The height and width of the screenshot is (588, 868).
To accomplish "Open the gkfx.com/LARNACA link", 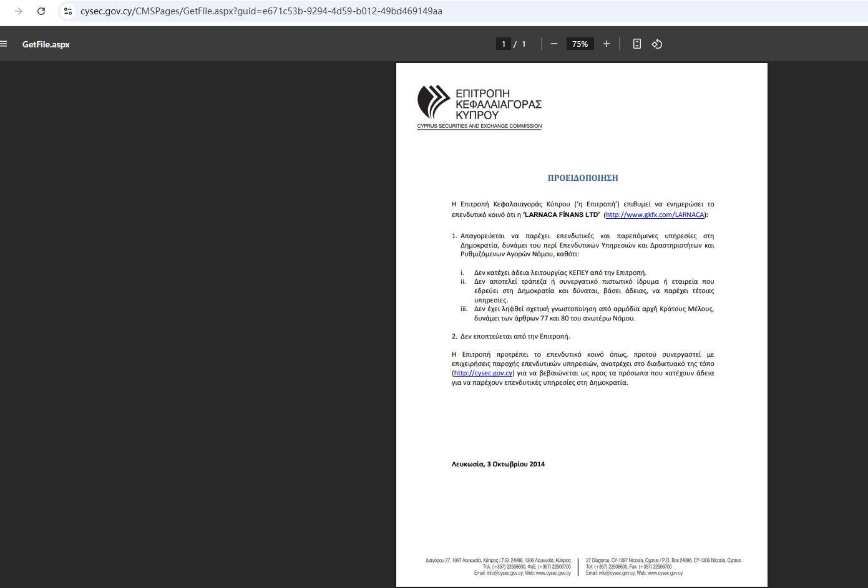I will [655, 214].
